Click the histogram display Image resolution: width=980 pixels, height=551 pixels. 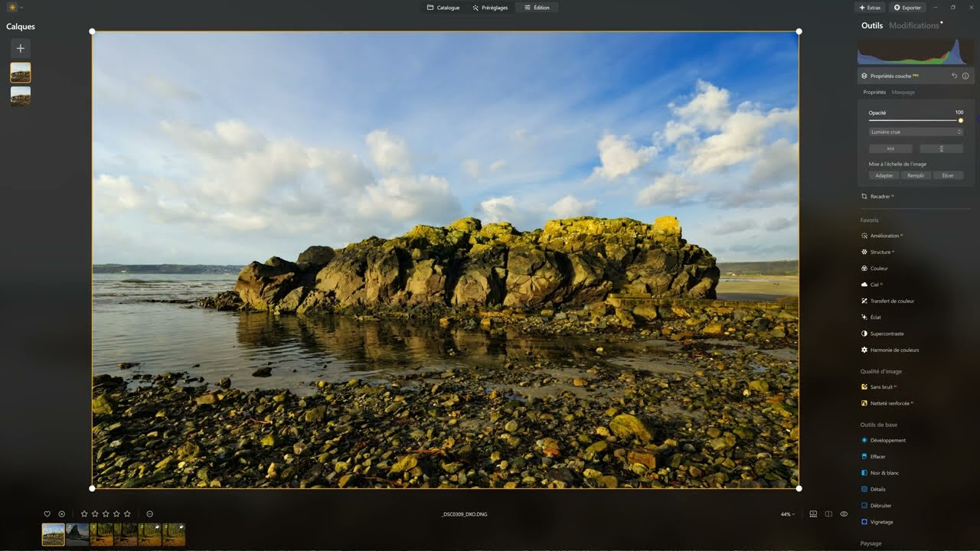(916, 51)
